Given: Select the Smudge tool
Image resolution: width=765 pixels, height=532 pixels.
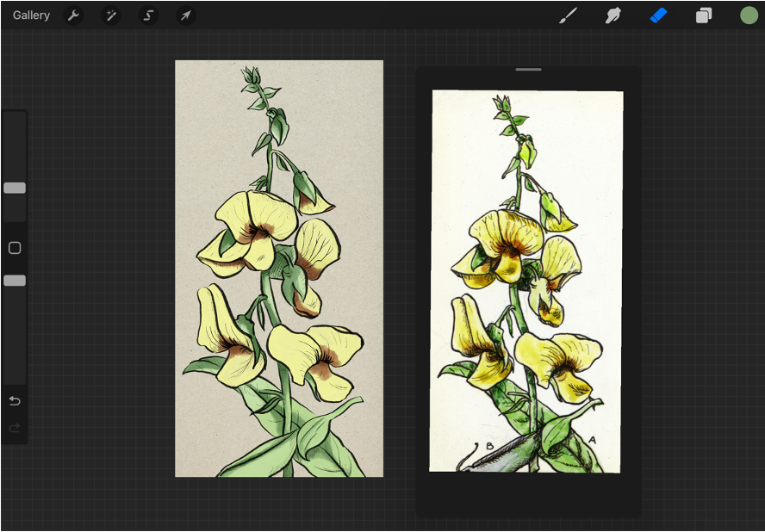Looking at the screenshot, I should click(613, 15).
